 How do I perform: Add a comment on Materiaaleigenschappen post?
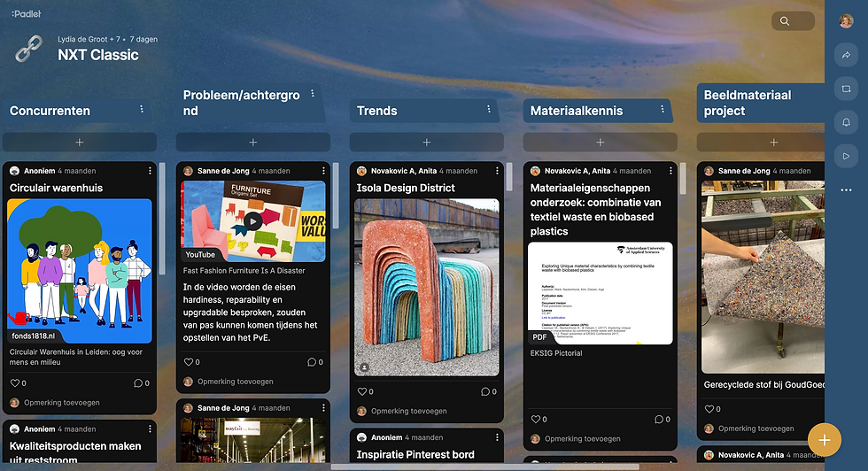pyautogui.click(x=583, y=438)
